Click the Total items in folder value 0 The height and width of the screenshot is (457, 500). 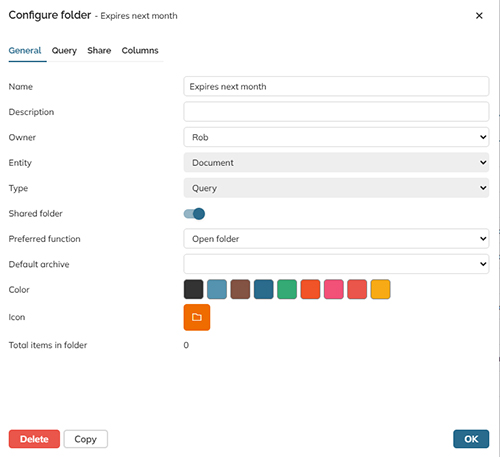[x=186, y=345]
